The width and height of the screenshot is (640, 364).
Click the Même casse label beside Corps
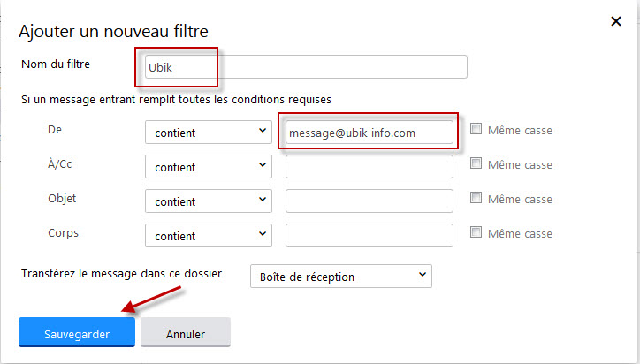click(520, 234)
